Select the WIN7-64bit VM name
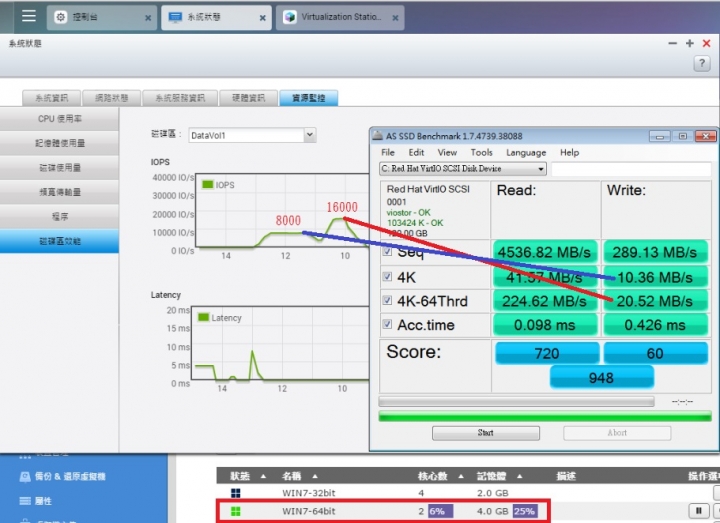Viewport: 720px width, 523px height. click(x=309, y=511)
